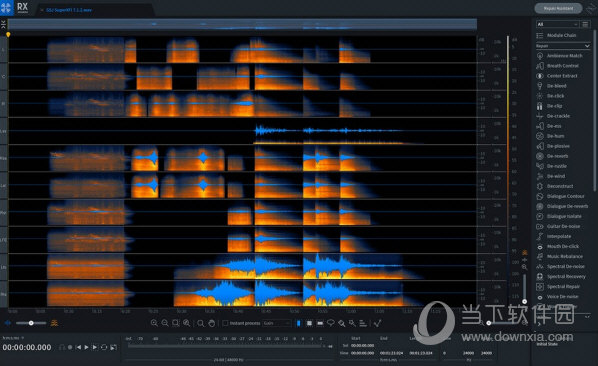Open the All module filter dropdown

click(x=557, y=24)
